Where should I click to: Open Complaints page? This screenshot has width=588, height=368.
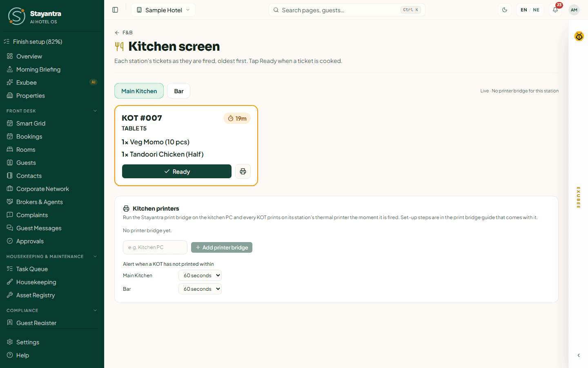click(x=52, y=215)
